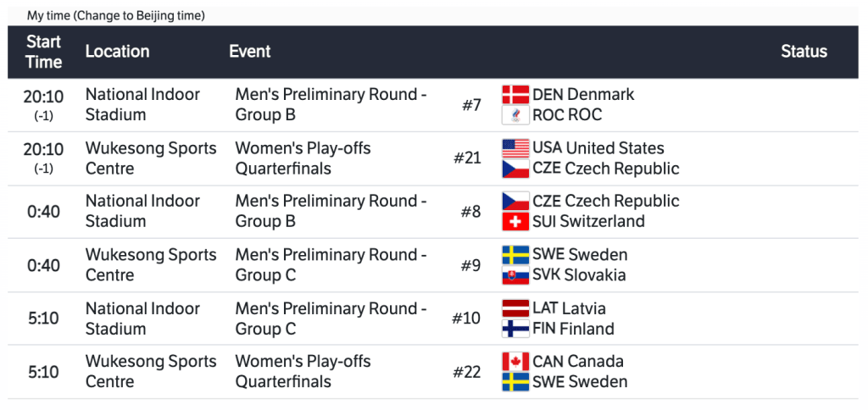
Task: Select CZE Czech Republic in game #8
Action: coord(605,202)
